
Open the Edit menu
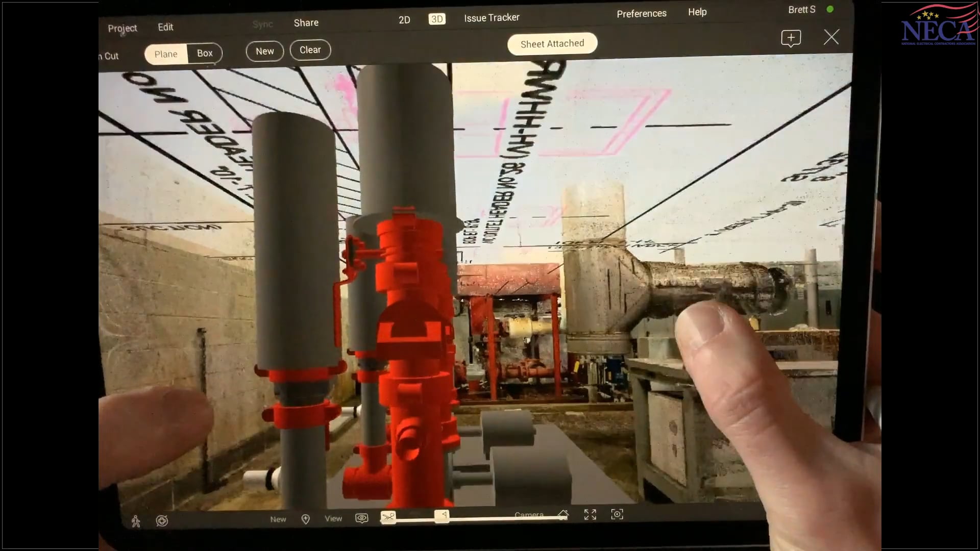tap(165, 27)
